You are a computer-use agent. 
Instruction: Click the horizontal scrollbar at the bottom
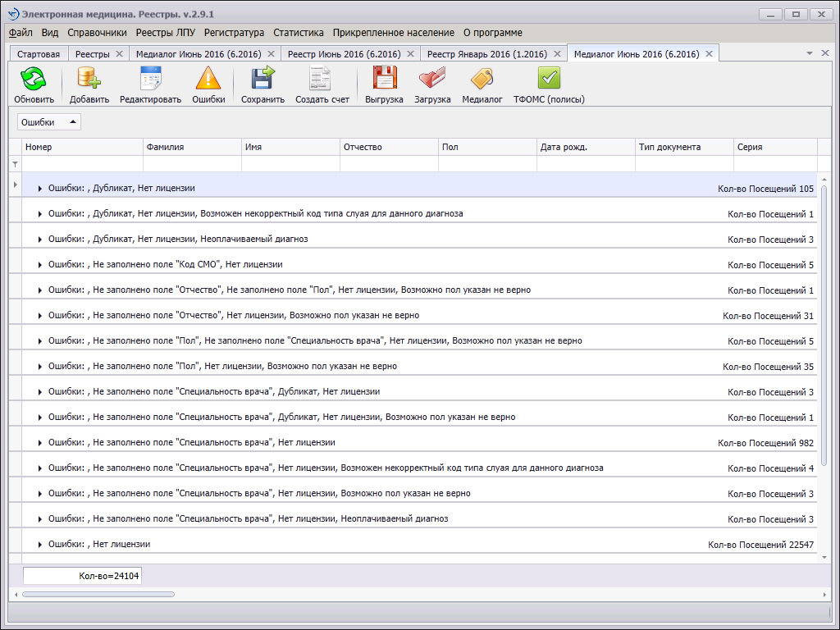[98, 594]
